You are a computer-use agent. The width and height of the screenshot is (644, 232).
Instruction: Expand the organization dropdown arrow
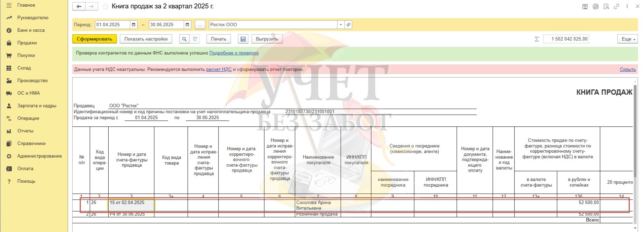341,25
